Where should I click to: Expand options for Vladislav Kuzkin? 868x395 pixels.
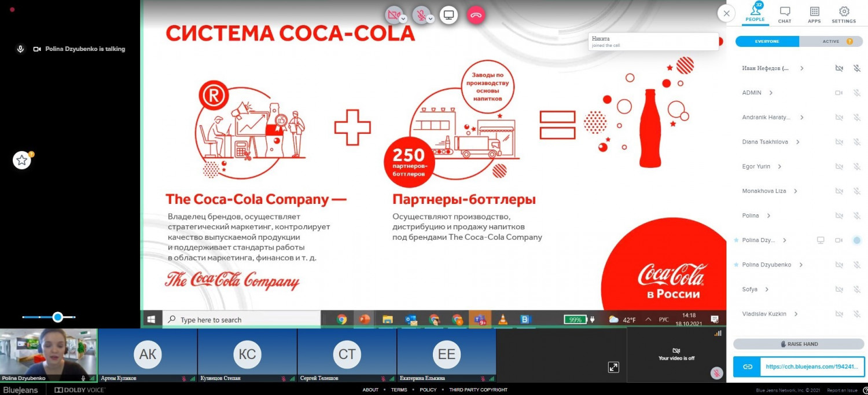coord(796,314)
